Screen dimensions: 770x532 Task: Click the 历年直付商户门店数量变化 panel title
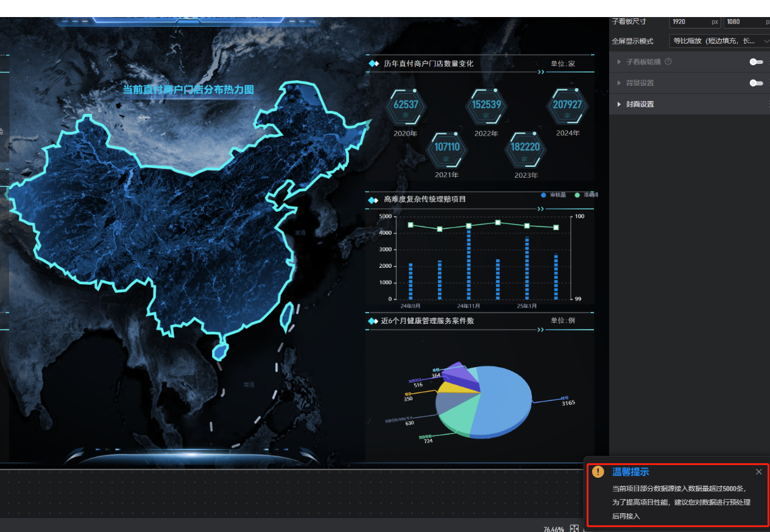(428, 63)
